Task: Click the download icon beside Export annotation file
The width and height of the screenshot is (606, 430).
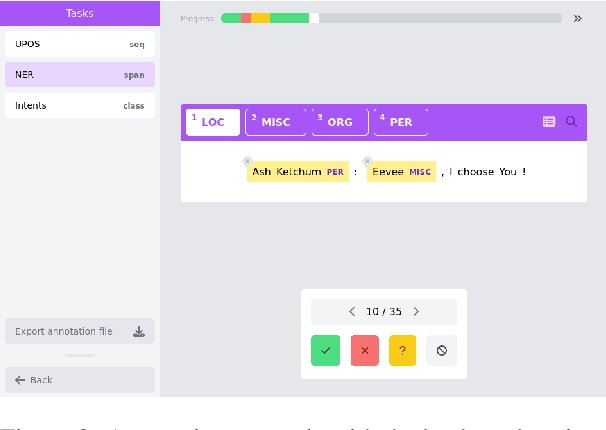Action: coord(139,331)
